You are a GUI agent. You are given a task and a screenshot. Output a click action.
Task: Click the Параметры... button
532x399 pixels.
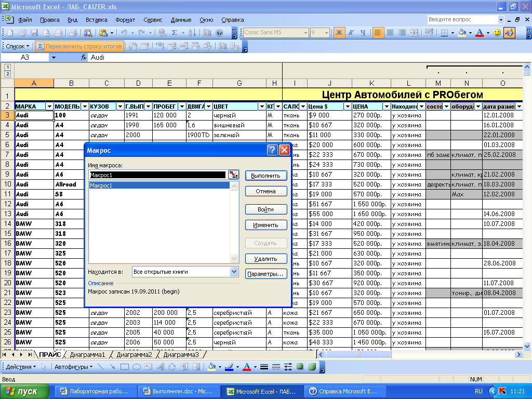tap(265, 274)
